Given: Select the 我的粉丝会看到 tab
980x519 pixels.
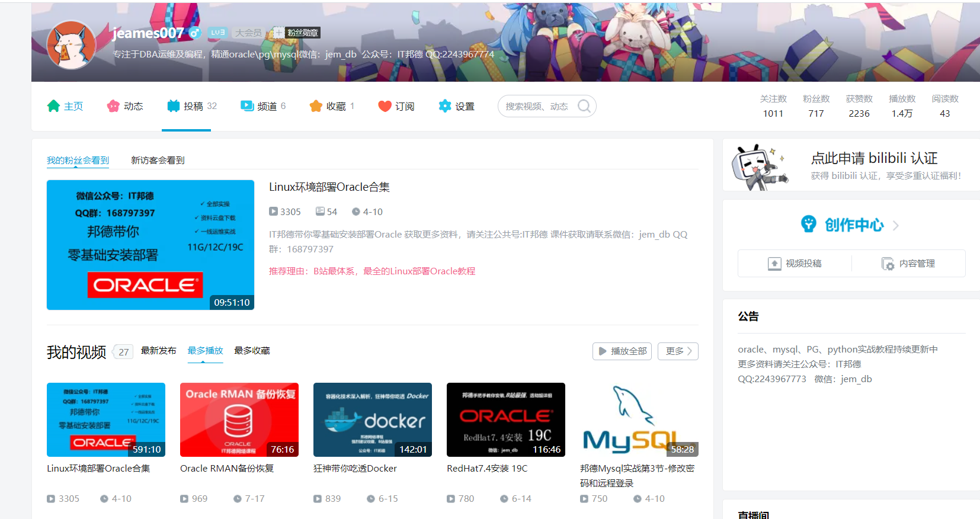Looking at the screenshot, I should (78, 160).
